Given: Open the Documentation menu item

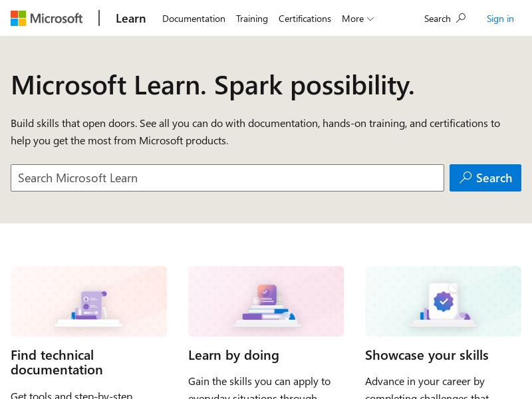Looking at the screenshot, I should (x=194, y=19).
